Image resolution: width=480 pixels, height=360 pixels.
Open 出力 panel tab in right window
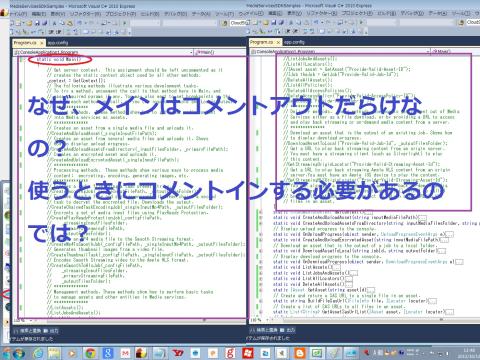(x=288, y=330)
